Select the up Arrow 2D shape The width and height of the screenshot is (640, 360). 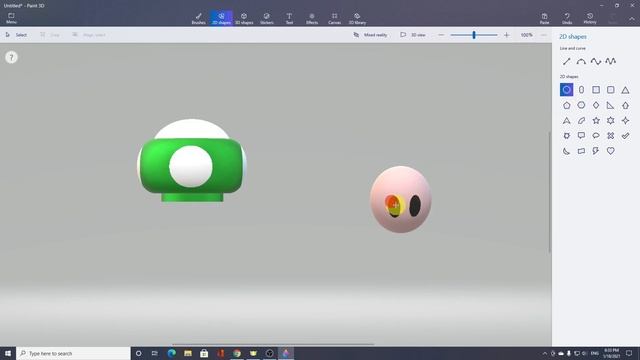coord(625,105)
